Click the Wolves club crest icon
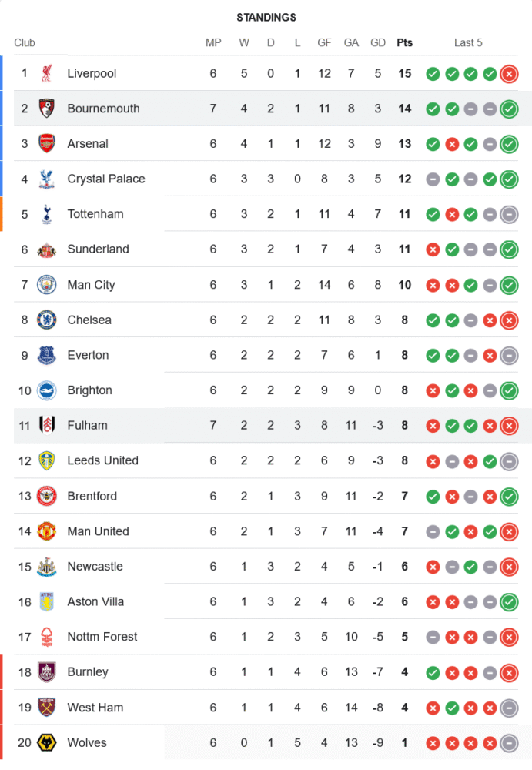 (x=47, y=743)
